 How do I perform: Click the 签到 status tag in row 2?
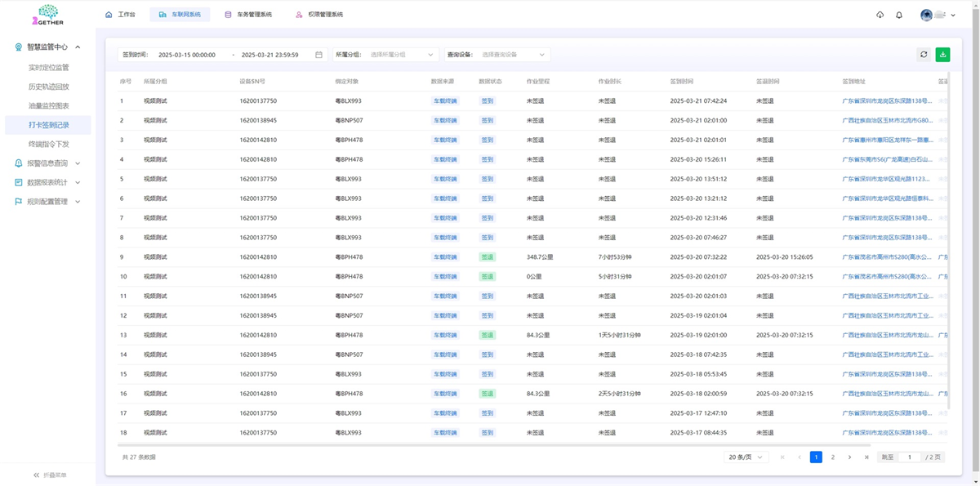[x=488, y=120]
